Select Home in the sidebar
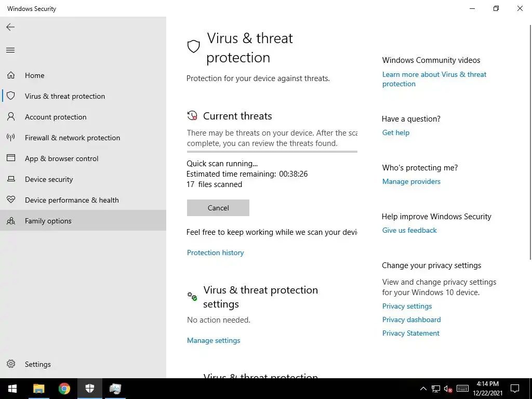532x399 pixels. tap(83, 75)
